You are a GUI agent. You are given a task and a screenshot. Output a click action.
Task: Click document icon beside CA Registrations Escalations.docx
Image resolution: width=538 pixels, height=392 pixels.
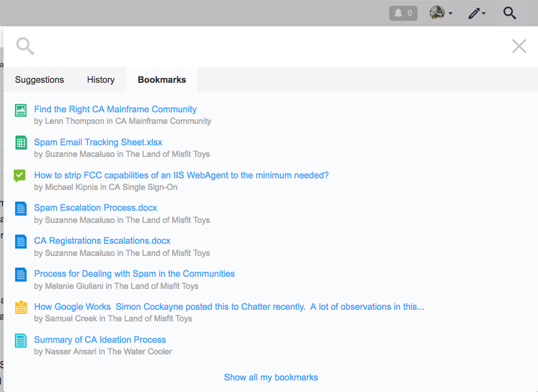[21, 241]
